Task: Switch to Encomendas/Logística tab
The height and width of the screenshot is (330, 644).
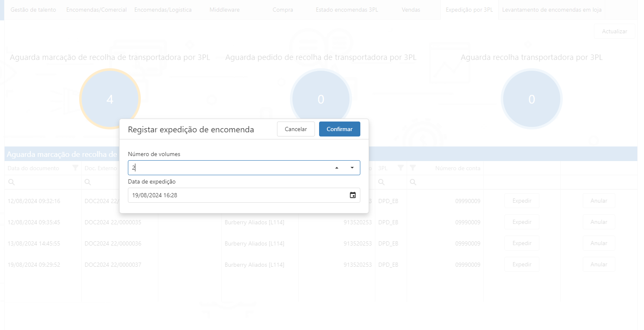Action: (x=163, y=10)
